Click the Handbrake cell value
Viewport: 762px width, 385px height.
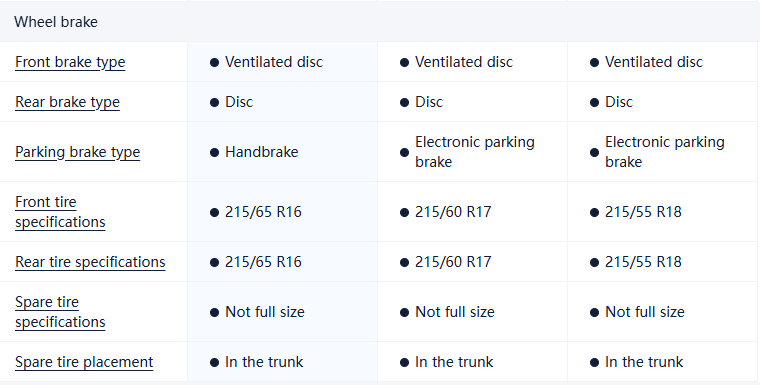coord(261,152)
